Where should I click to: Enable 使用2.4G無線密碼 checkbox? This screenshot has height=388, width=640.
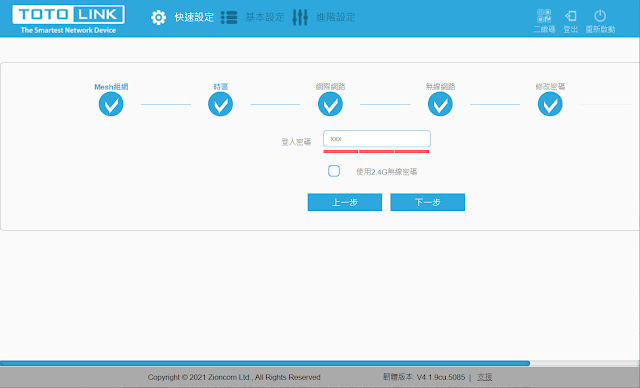pos(334,171)
